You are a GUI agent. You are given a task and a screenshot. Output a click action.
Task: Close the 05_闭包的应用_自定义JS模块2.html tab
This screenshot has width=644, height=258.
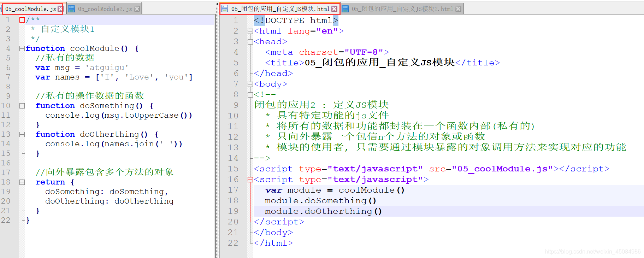click(x=458, y=9)
